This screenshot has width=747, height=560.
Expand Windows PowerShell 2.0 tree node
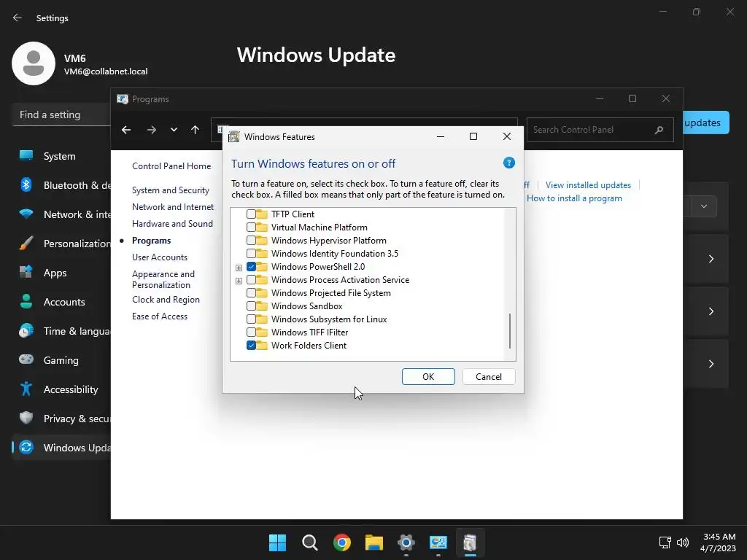239,268
